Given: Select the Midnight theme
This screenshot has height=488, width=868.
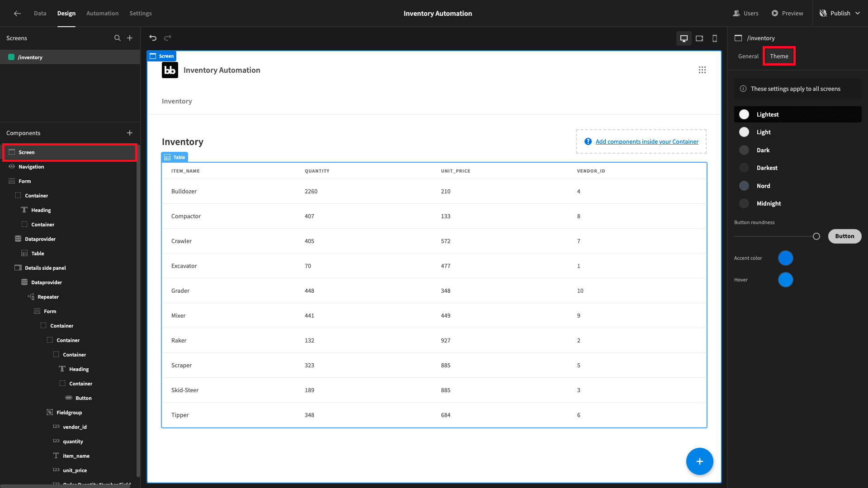Looking at the screenshot, I should coord(797,203).
